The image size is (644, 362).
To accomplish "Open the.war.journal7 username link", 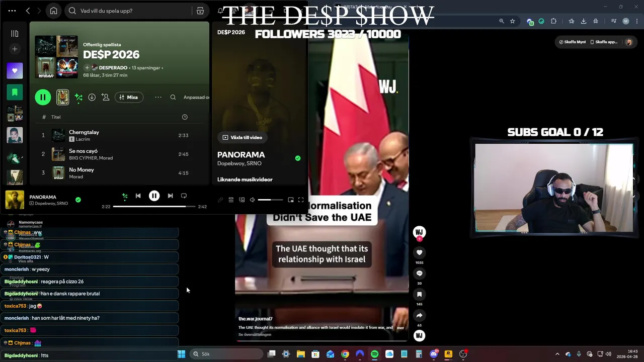I will click(255, 319).
